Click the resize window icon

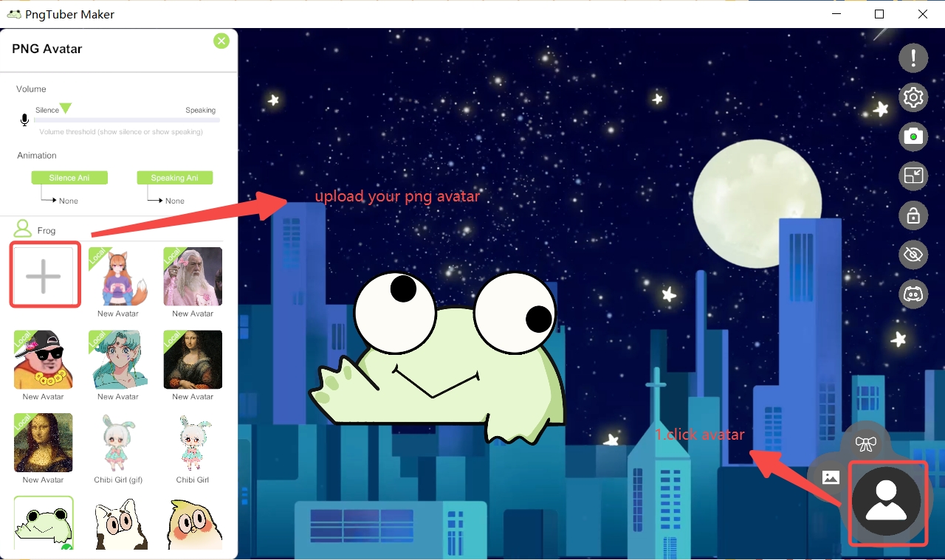913,176
